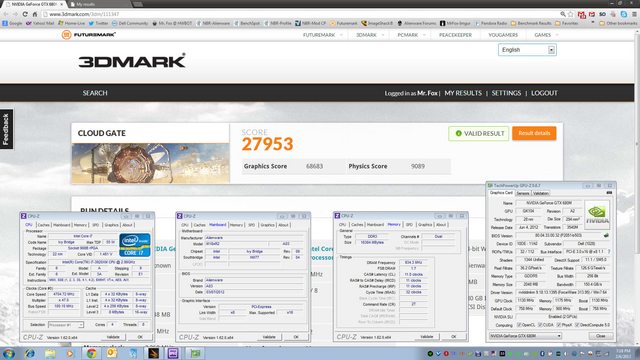Screen dimensions: 640x360
Task: Open the English language dropdown
Action: click(527, 50)
